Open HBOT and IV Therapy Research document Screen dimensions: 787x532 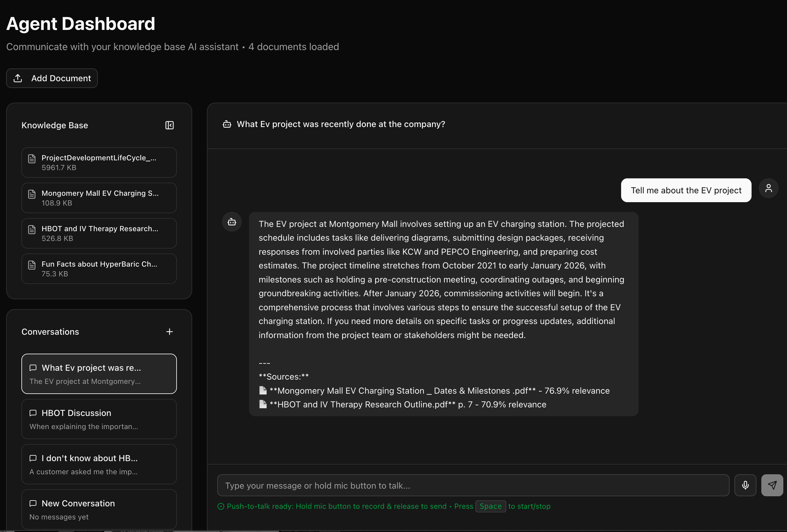click(x=99, y=234)
